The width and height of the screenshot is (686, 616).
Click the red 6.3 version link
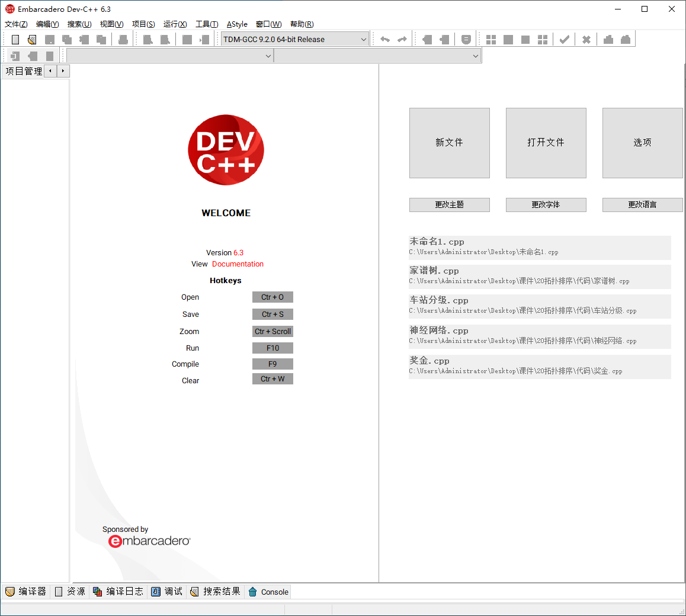coord(238,252)
